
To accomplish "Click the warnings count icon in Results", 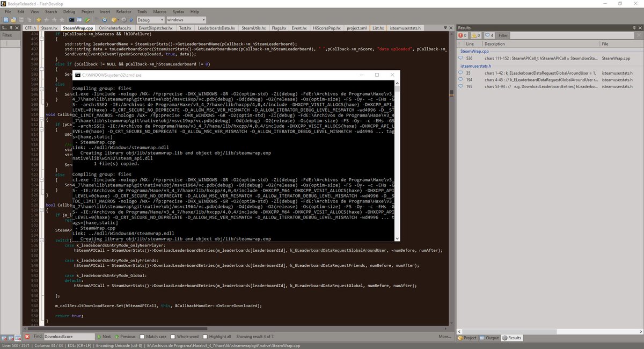I will tap(475, 35).
